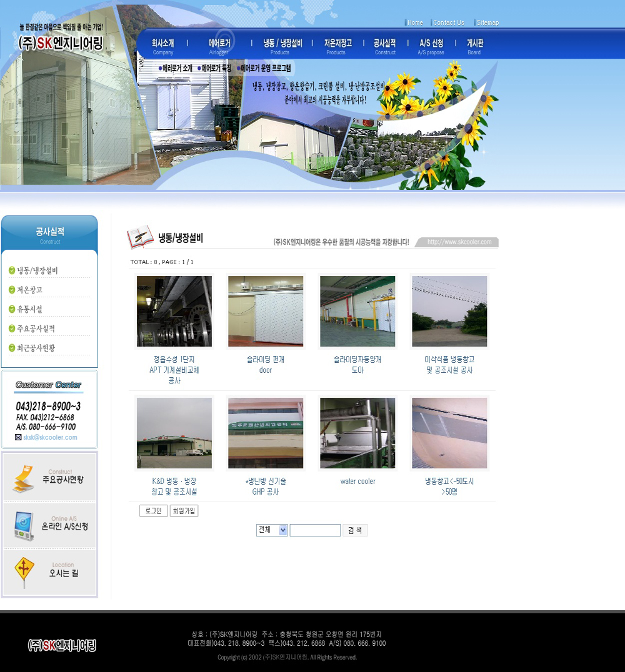This screenshot has width=625, height=672.
Task: Click the 검색 search button
Action: tap(355, 530)
